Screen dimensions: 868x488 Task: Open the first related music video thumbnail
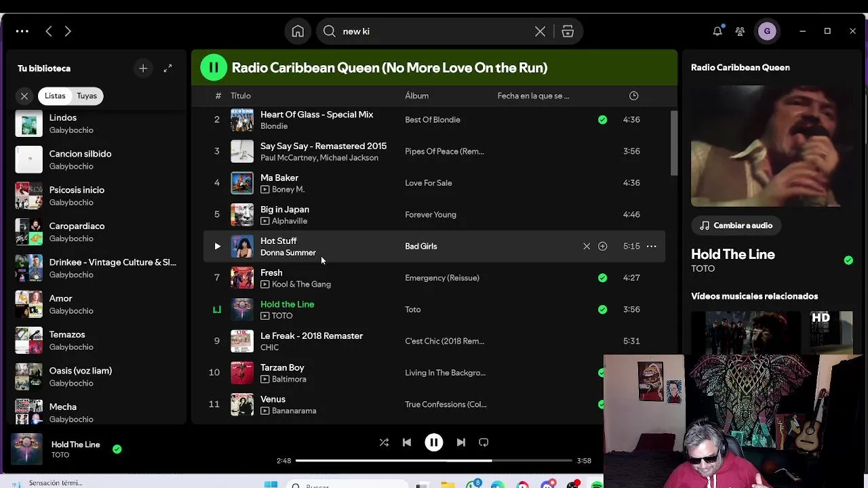pyautogui.click(x=746, y=332)
